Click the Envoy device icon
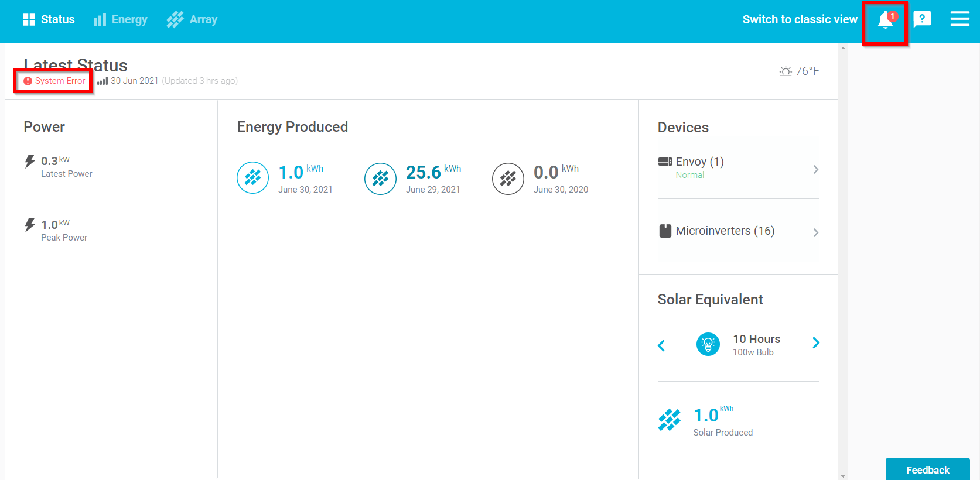980x480 pixels. 665,162
